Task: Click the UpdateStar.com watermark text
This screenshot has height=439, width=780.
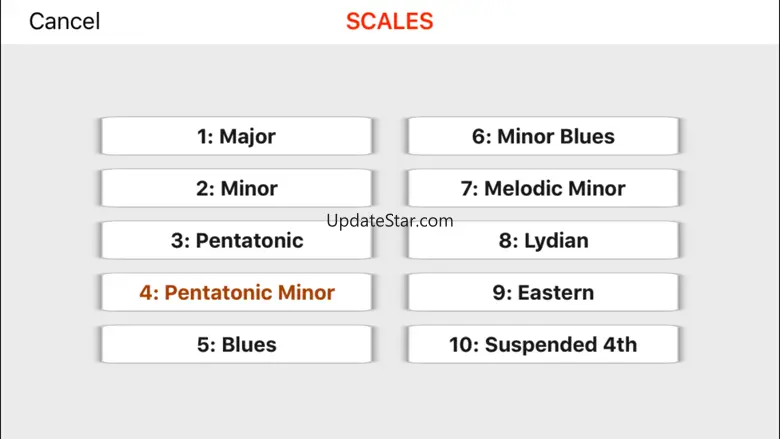Action: [390, 220]
